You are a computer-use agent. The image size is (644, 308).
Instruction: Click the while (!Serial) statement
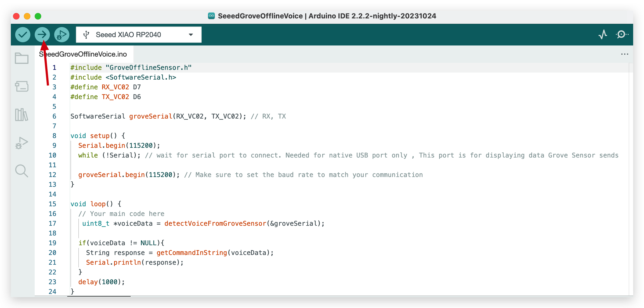pyautogui.click(x=110, y=155)
